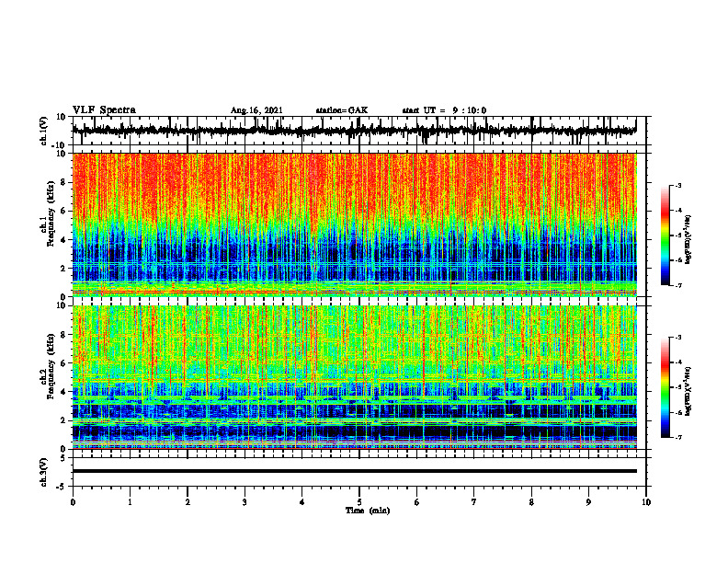Click the "6" kHz tick on ch.1 spectrogram axis
Screen dimensions: 728x563
pos(63,212)
